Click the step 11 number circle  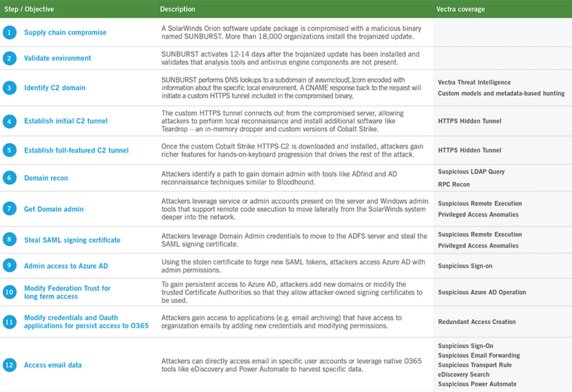9,322
